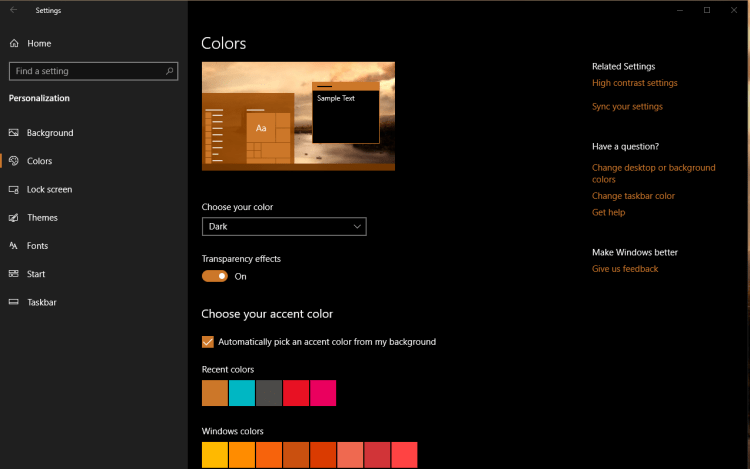The height and width of the screenshot is (469, 750).
Task: Click the Home icon in sidebar
Action: tap(14, 44)
